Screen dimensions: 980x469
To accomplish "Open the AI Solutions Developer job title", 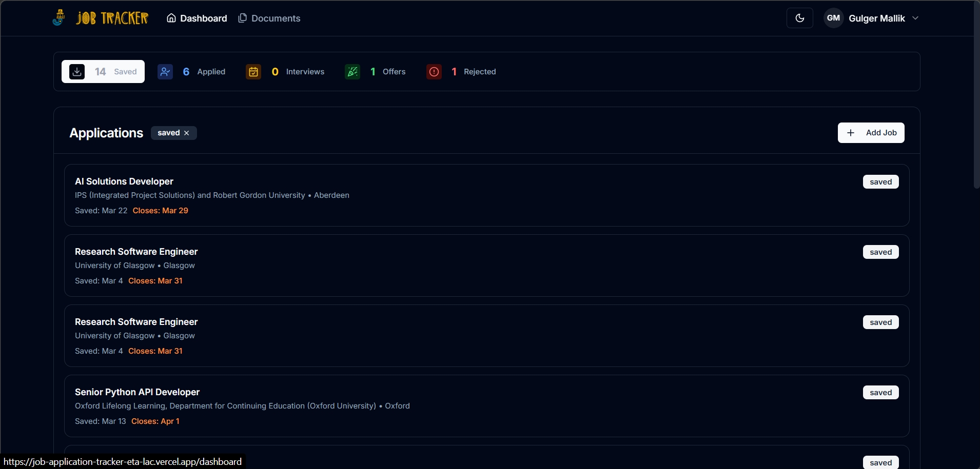I will (x=124, y=181).
